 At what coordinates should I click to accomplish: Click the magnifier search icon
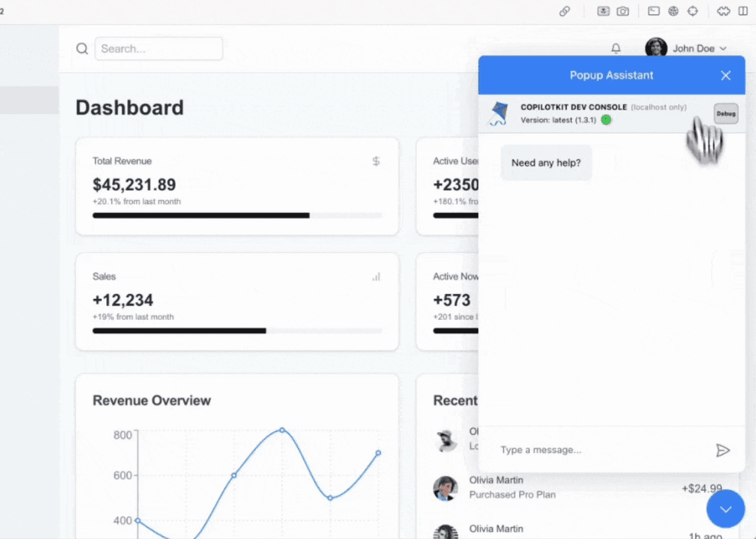point(82,49)
